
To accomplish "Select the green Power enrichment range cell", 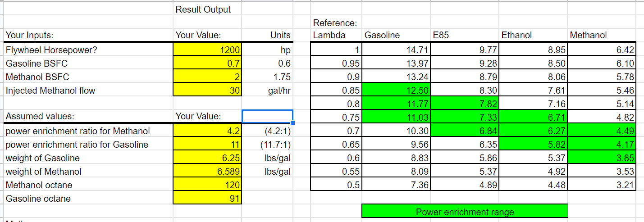I will click(465, 212).
